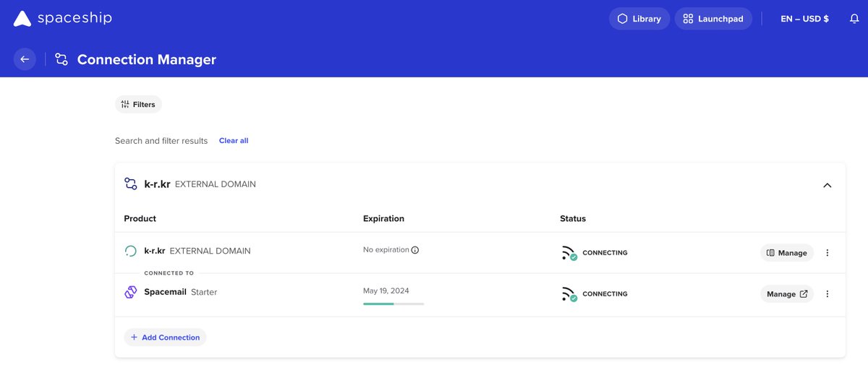Open the Library
This screenshot has height=373, width=868.
click(639, 19)
